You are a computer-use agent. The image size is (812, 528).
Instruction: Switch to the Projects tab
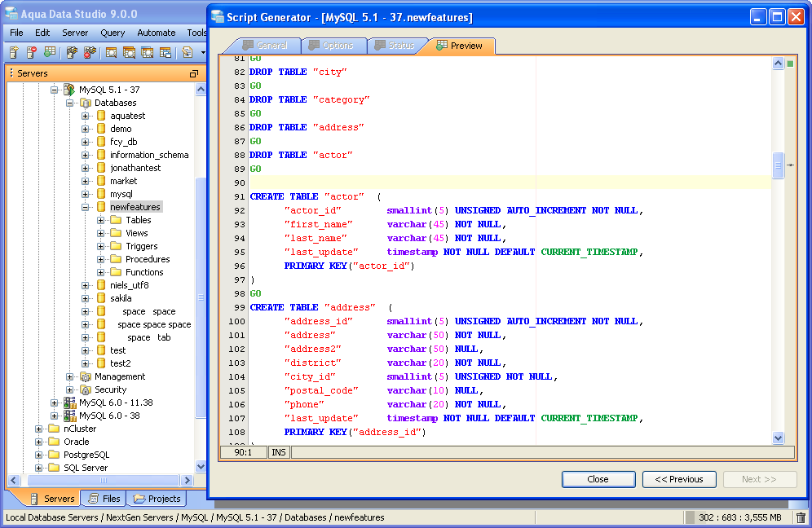click(157, 499)
